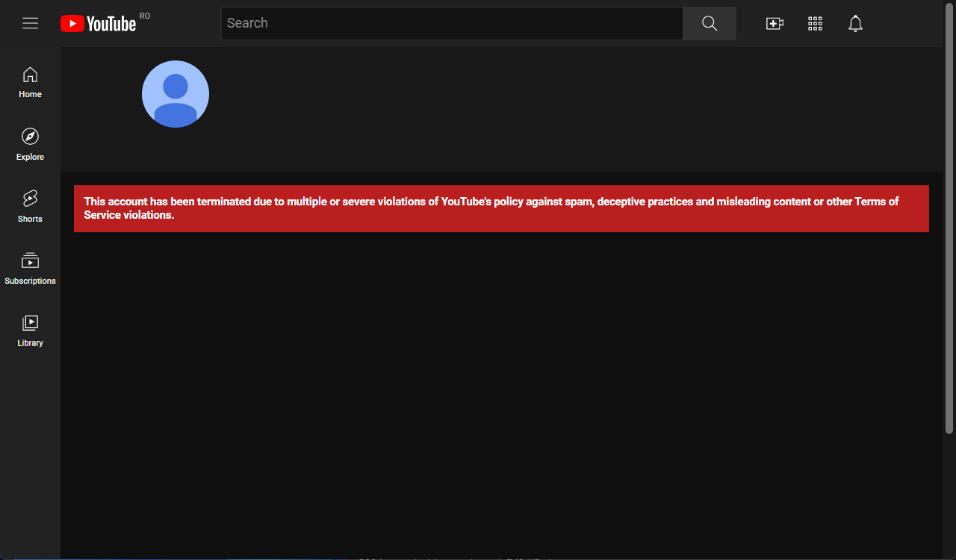The height and width of the screenshot is (560, 956).
Task: Open Explore in the sidebar
Action: [30, 144]
